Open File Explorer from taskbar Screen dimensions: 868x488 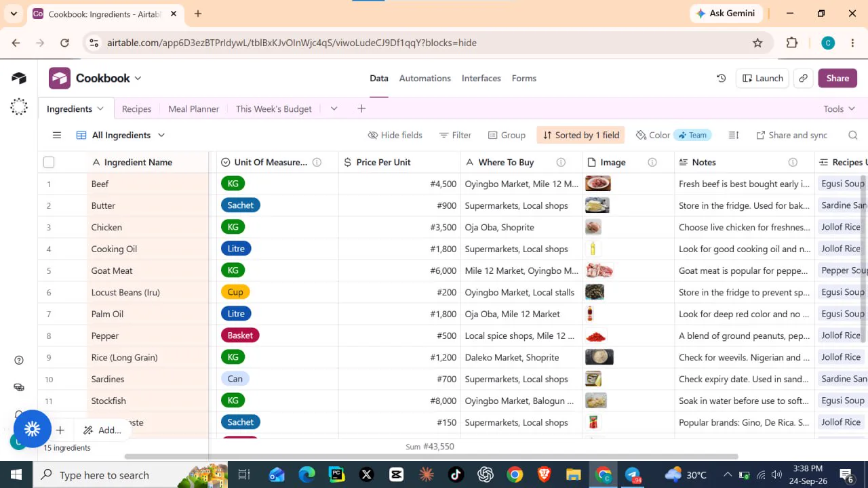574,474
